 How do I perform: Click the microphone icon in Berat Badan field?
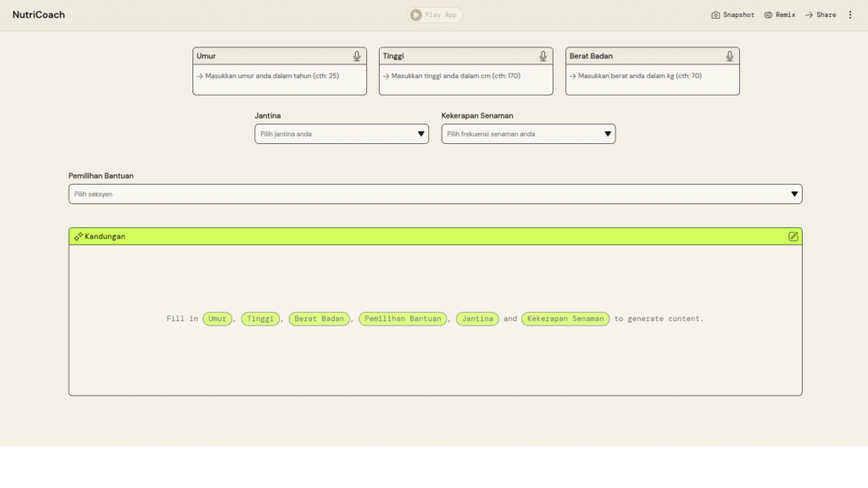click(730, 56)
